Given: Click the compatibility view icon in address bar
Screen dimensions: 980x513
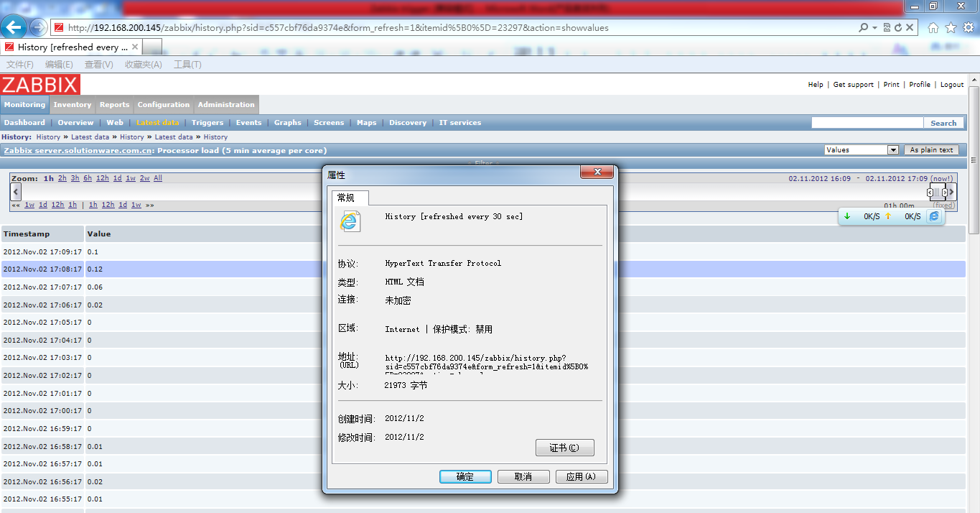Looking at the screenshot, I should pyautogui.click(x=887, y=27).
